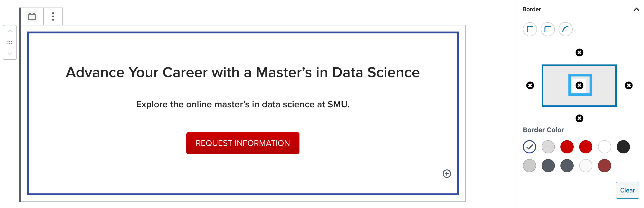
Task: Remove the top border with X
Action: 579,53
